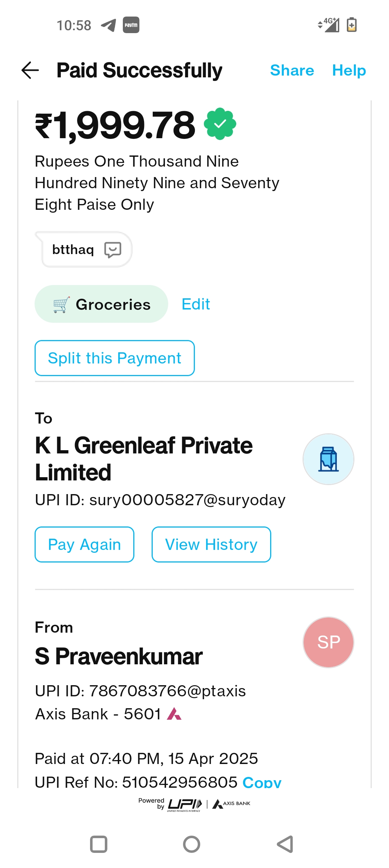Tap the message bubble icon beside btthaq
The width and height of the screenshot is (389, 868).
[112, 249]
